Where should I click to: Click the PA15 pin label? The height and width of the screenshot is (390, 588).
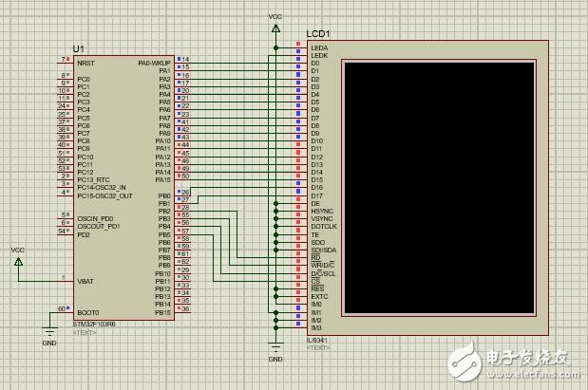162,180
